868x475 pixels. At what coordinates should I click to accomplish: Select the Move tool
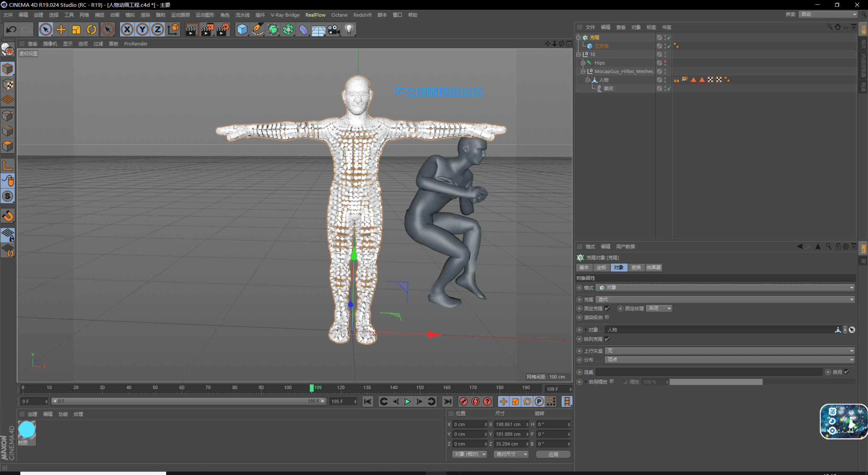point(61,30)
